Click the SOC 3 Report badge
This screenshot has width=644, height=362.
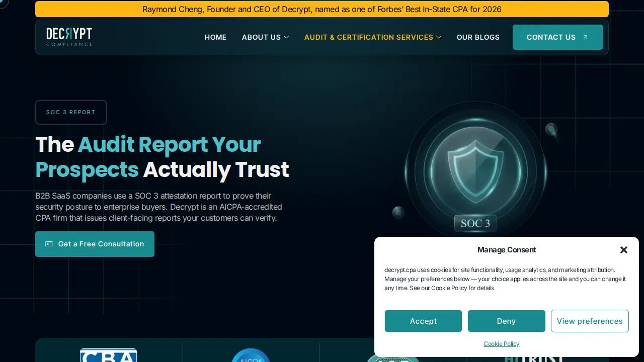(71, 112)
